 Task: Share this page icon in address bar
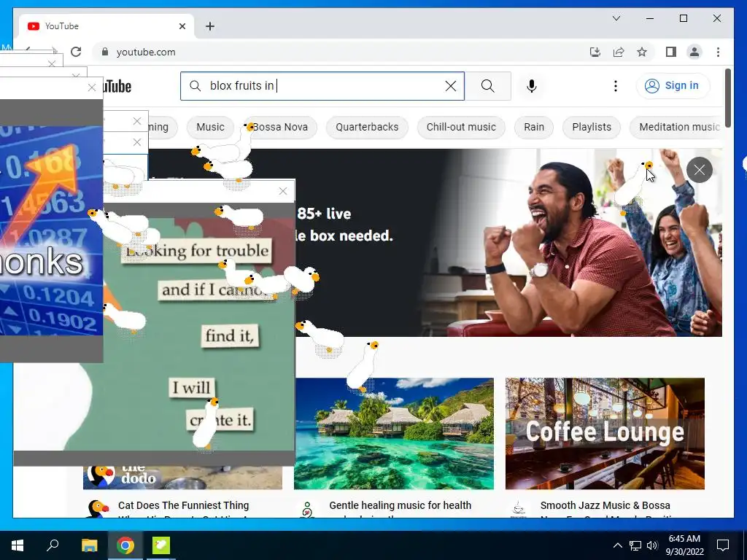point(619,52)
